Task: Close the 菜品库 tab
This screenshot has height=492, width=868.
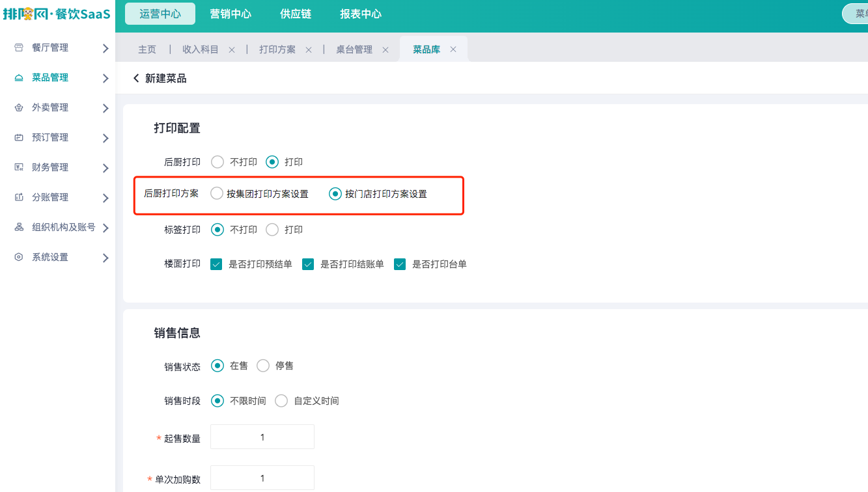Action: coord(453,50)
